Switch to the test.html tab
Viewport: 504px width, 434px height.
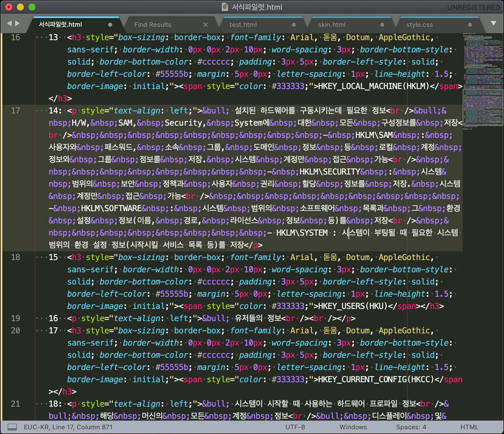pyautogui.click(x=243, y=25)
